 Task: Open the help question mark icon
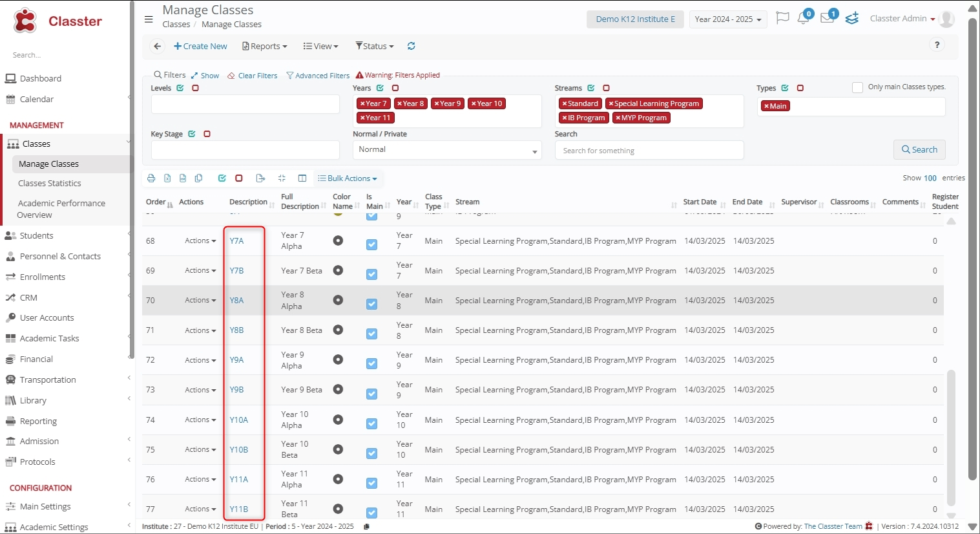tap(937, 45)
